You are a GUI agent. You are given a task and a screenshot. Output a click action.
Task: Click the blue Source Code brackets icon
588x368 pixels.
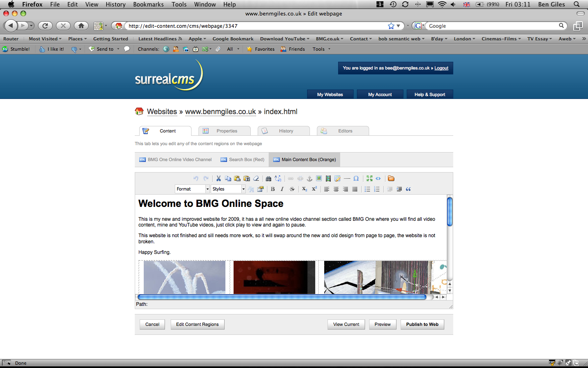point(379,178)
